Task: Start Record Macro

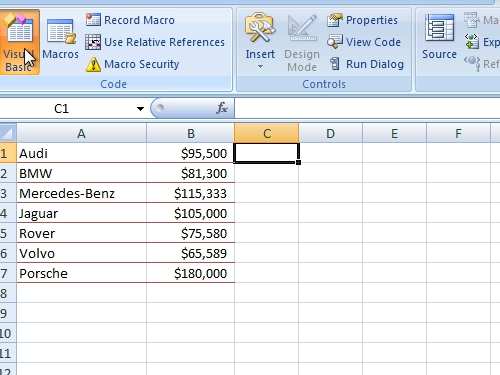Action: (130, 20)
